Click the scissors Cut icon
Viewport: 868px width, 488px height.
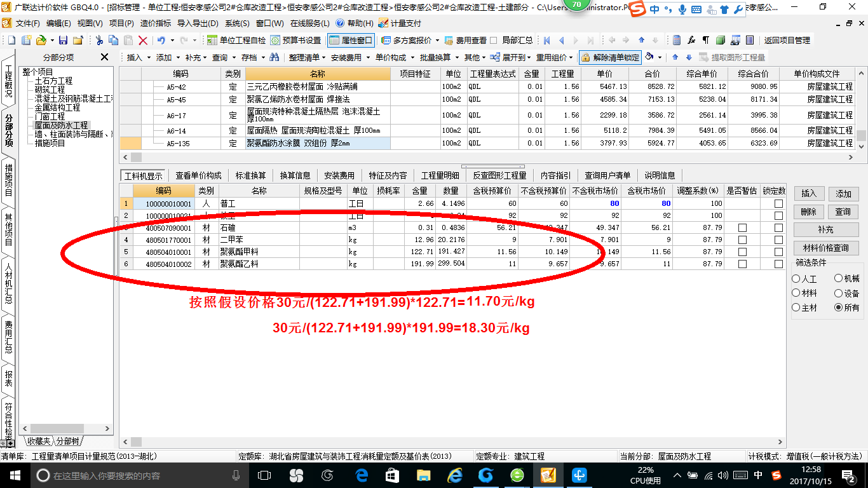pos(100,40)
